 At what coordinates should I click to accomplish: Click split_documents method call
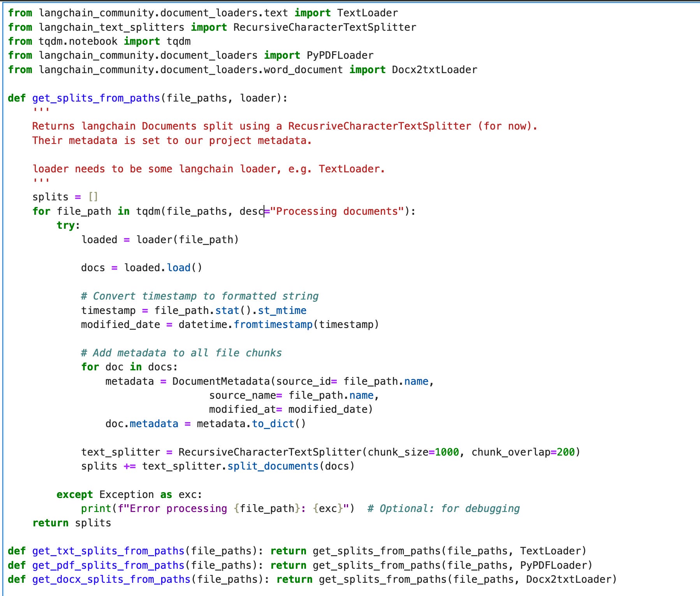(x=273, y=466)
